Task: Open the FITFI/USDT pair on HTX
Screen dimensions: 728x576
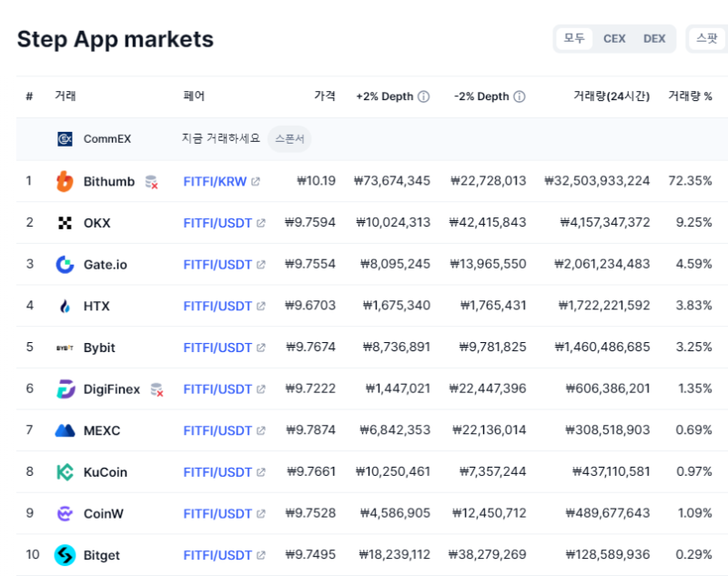Action: pyautogui.click(x=217, y=307)
